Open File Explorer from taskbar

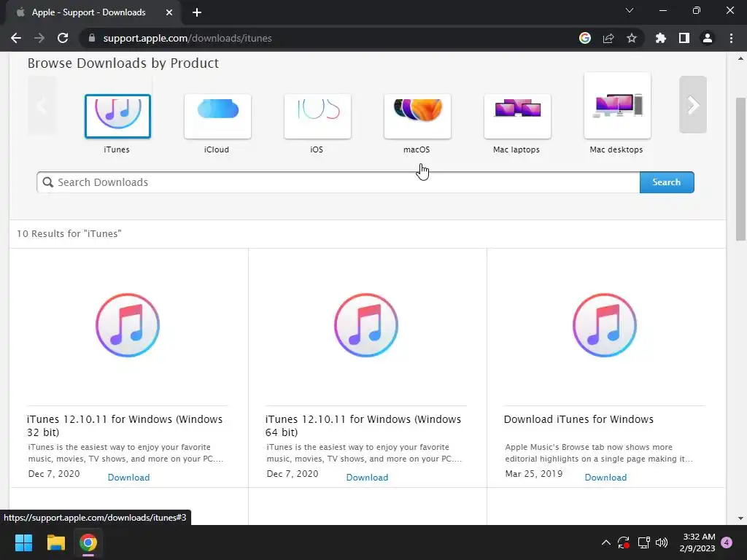[55, 542]
